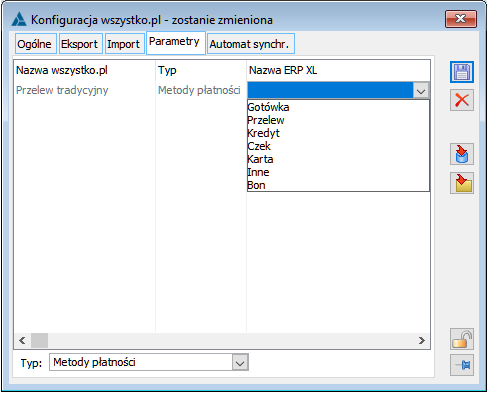Click the Typ column header
This screenshot has width=489, height=394.
click(x=201, y=70)
